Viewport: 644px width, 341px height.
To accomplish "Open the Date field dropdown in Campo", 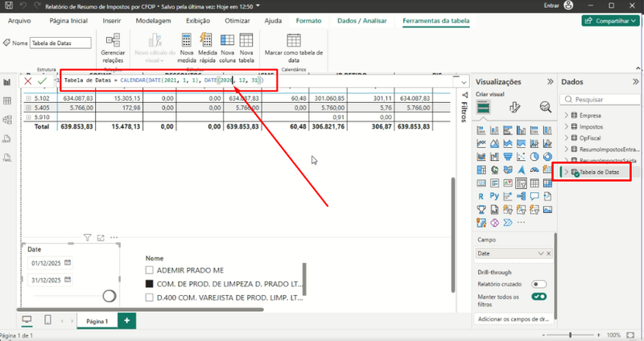I will coord(540,253).
